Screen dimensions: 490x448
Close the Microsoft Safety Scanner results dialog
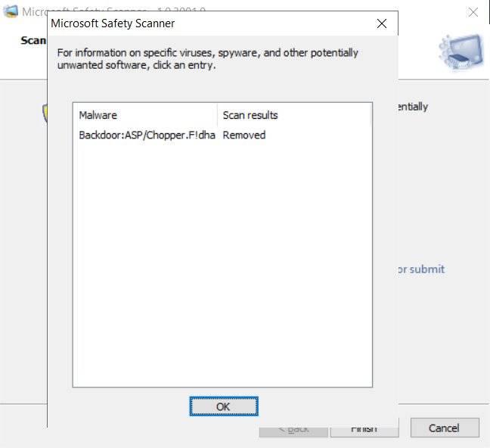pos(382,23)
